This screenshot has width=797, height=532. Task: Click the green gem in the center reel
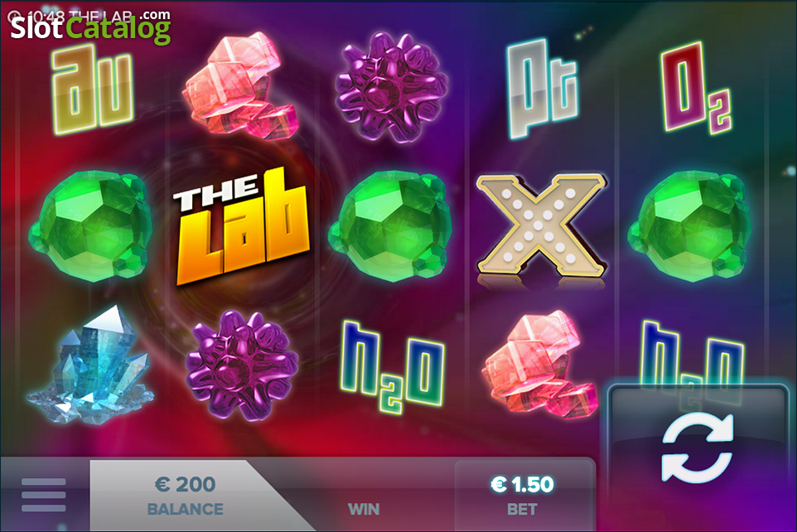(x=391, y=226)
